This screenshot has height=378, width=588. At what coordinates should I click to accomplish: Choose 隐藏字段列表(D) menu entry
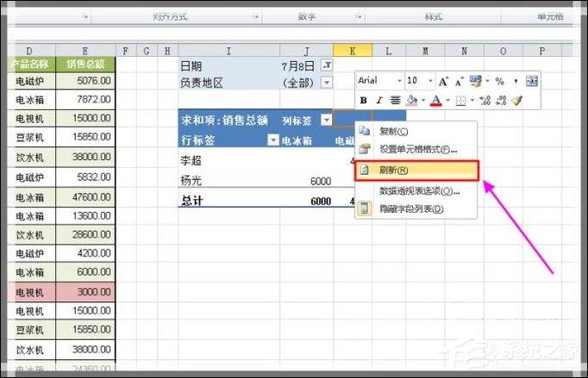coord(416,208)
